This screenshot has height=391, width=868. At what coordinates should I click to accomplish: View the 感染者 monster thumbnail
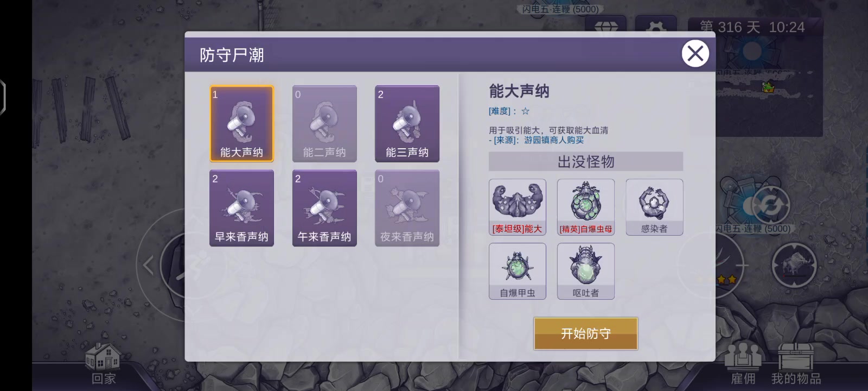click(654, 207)
